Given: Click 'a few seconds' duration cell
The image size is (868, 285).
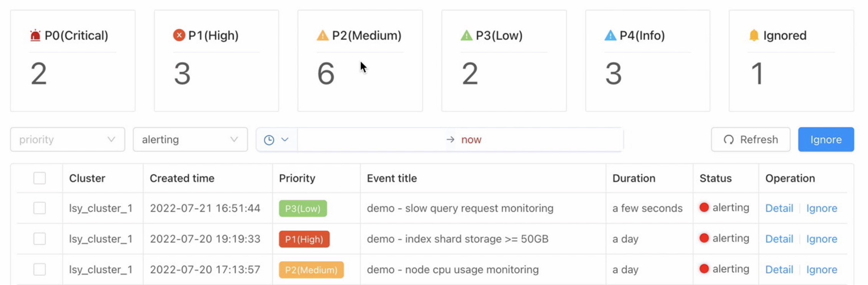Looking at the screenshot, I should [x=647, y=208].
